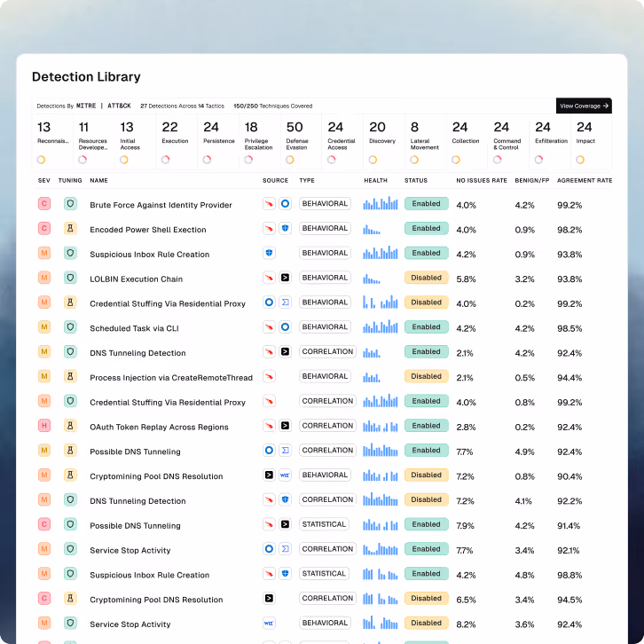
Task: Click the progress ring under Persistence tactic
Action: coord(207,160)
